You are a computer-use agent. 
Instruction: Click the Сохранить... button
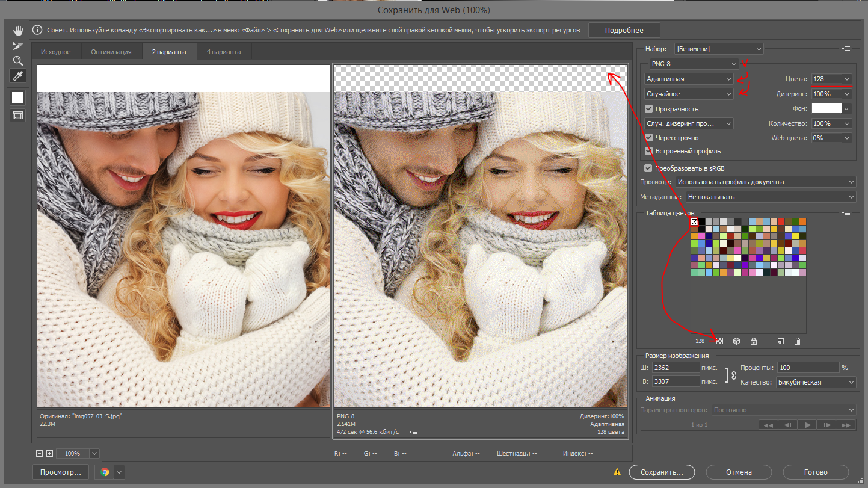click(662, 472)
